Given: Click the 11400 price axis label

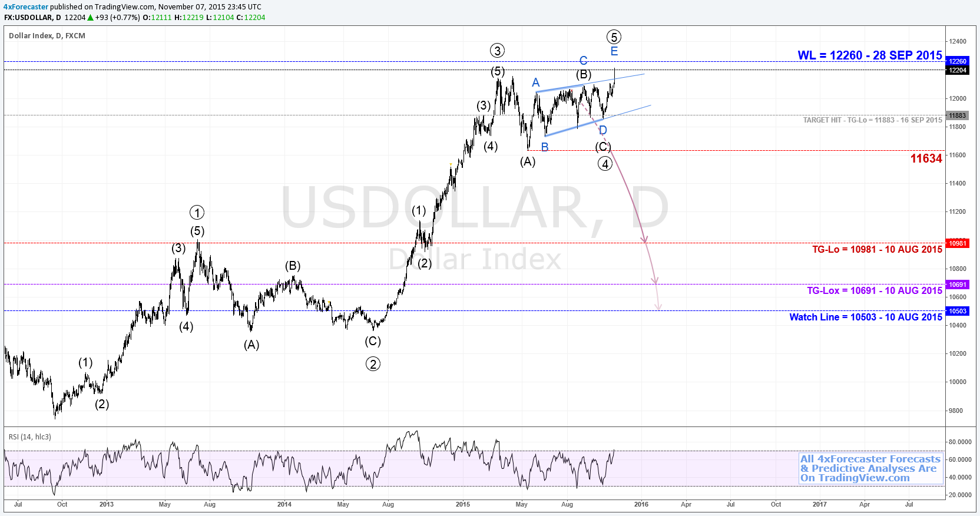Looking at the screenshot, I should point(958,183).
